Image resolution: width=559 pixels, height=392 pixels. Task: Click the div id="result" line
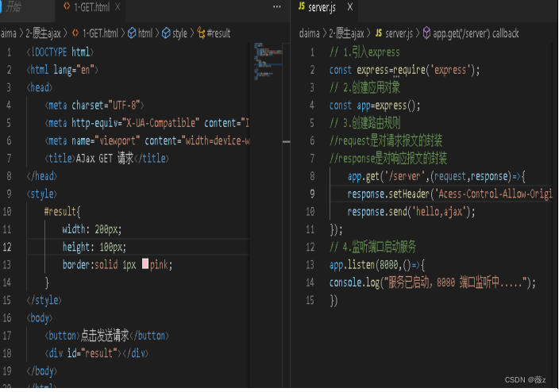[x=96, y=353]
